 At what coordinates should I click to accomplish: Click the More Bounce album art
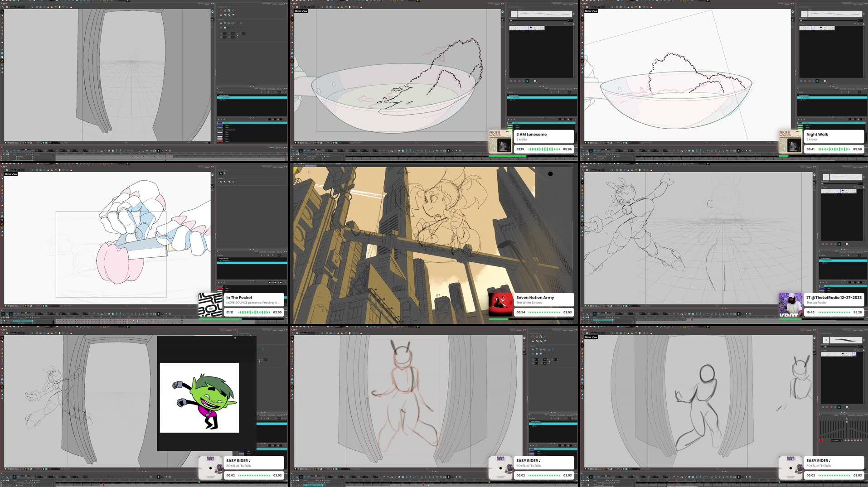(x=210, y=304)
